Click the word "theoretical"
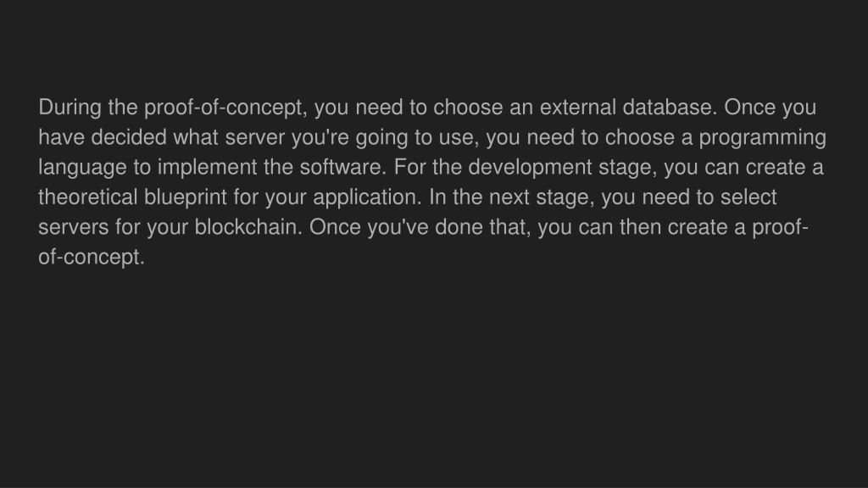This screenshot has height=488, width=868. coord(87,197)
